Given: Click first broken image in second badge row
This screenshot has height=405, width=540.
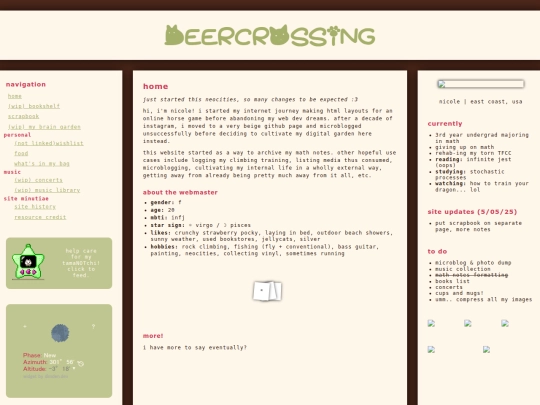Looking at the screenshot, I should [431, 350].
